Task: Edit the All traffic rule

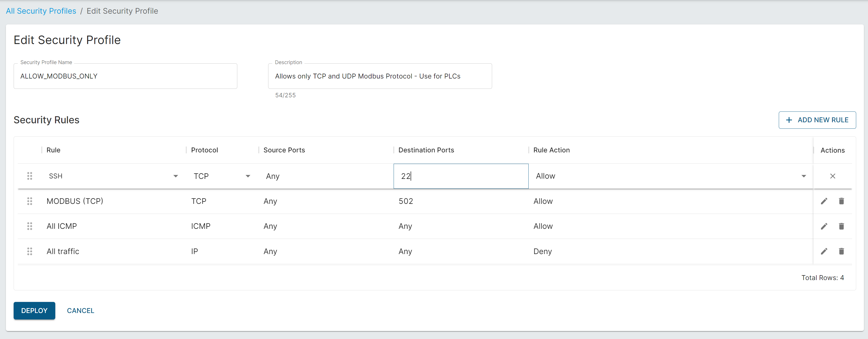Action: tap(824, 251)
